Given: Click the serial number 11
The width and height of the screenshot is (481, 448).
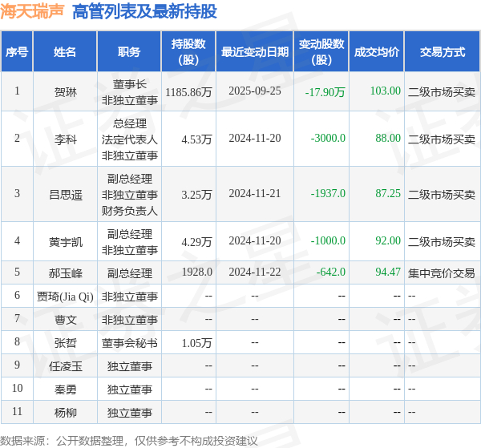Looking at the screenshot, I should [17, 411].
